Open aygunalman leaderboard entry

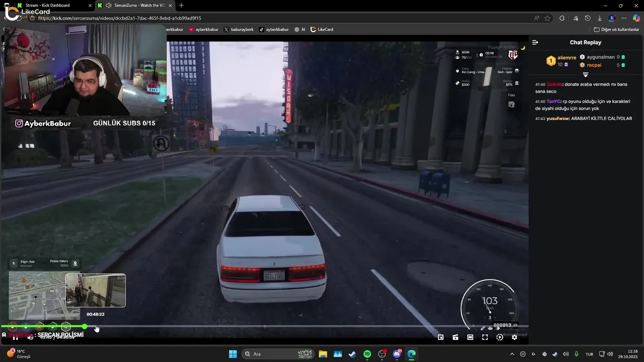602,57
